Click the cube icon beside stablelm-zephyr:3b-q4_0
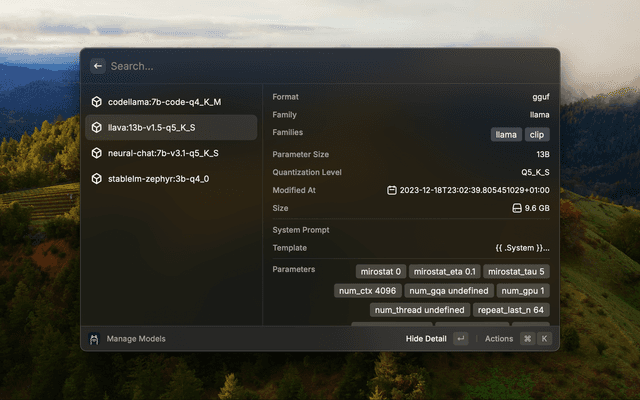Image resolution: width=640 pixels, height=400 pixels. (x=96, y=179)
